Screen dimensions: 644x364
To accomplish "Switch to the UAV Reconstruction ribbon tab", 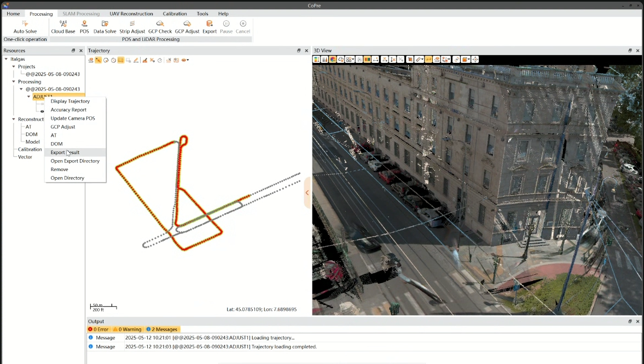I will [131, 14].
